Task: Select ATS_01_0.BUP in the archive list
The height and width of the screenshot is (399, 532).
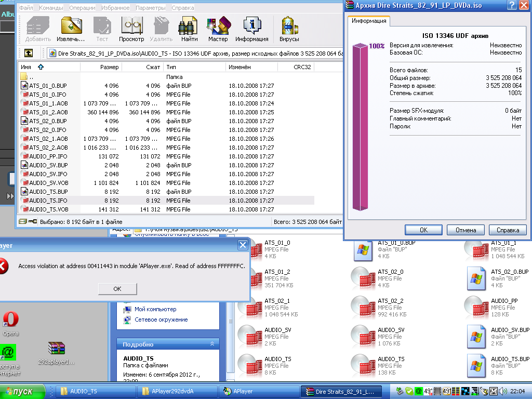Action: (166, 86)
